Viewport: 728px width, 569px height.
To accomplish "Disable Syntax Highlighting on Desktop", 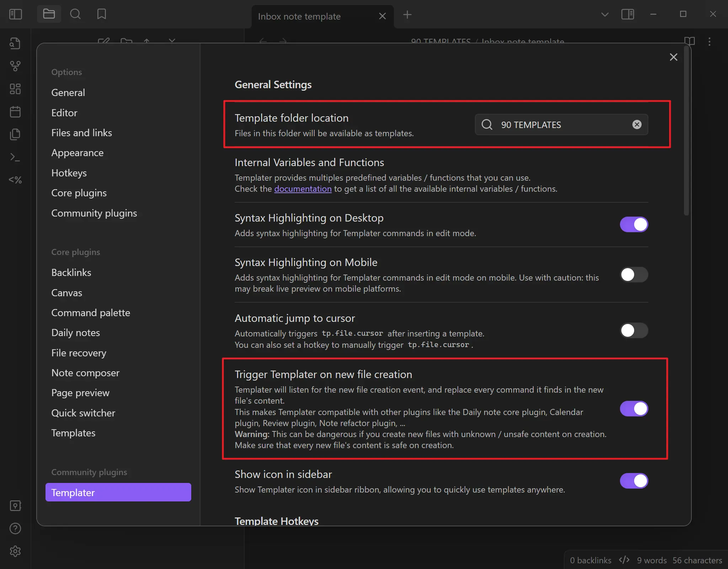I will click(634, 224).
